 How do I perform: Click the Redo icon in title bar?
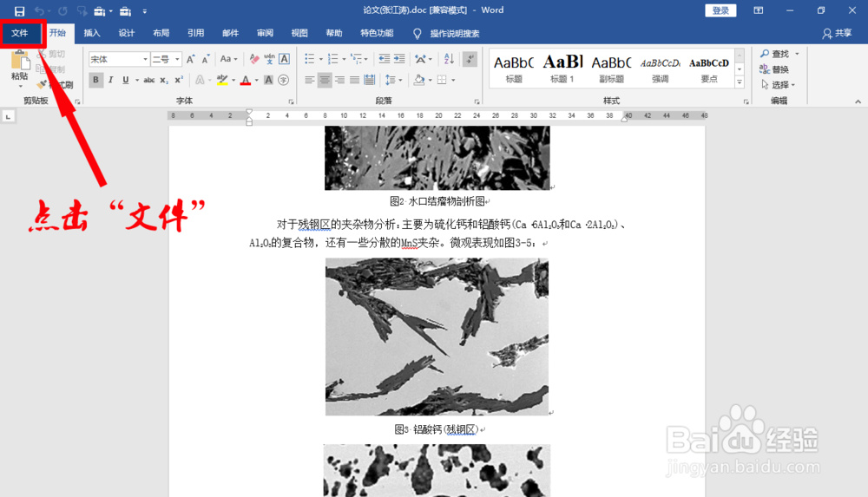tap(62, 11)
